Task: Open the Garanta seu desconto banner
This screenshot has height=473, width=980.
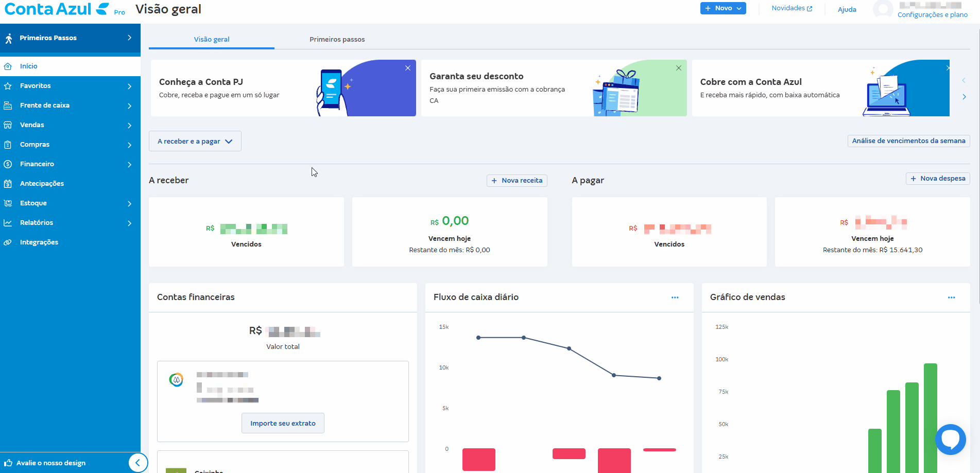Action: [x=554, y=88]
